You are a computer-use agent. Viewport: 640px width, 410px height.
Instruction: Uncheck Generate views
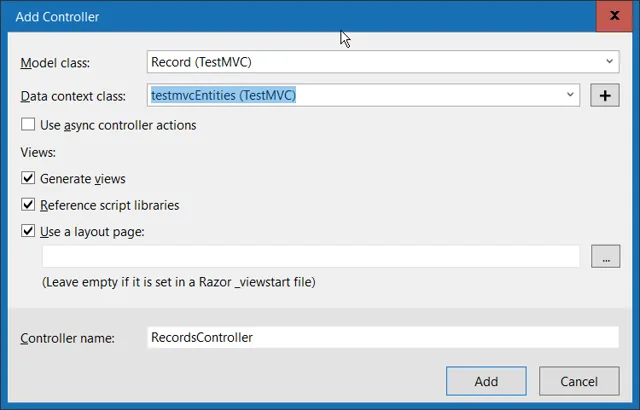pos(28,178)
